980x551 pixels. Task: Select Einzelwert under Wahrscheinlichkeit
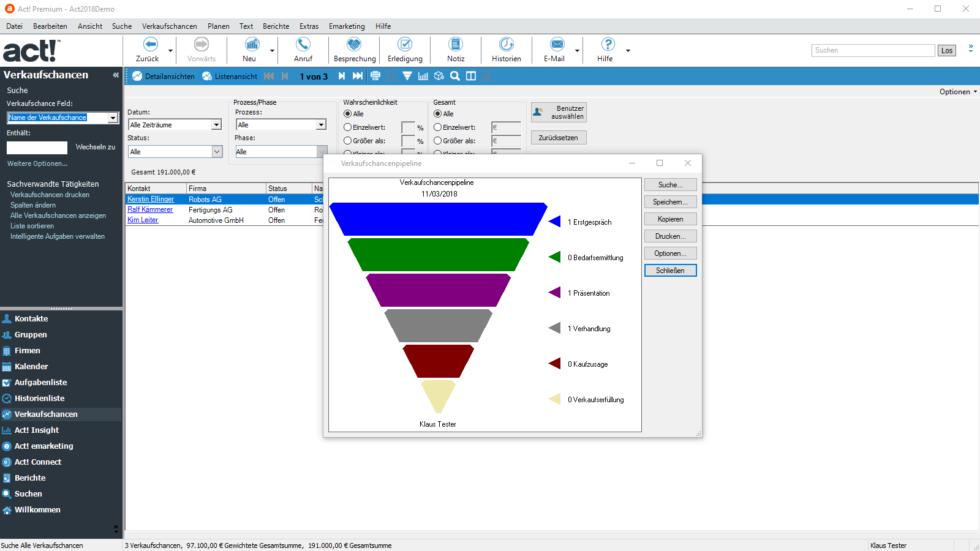click(348, 127)
